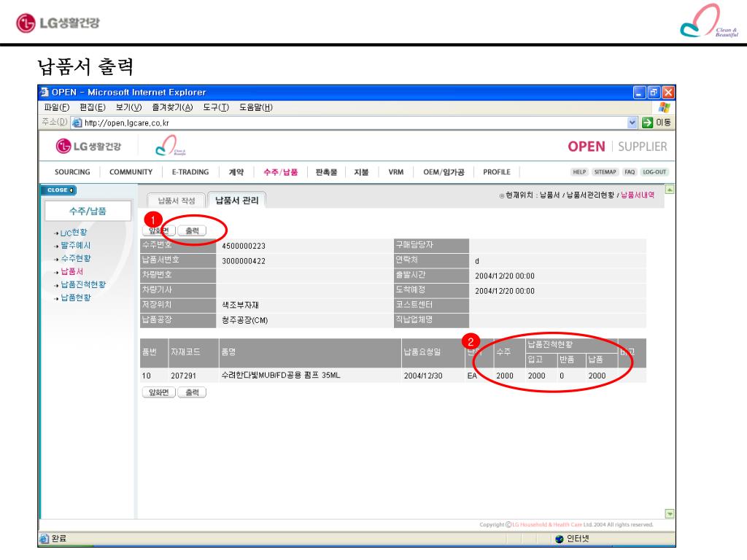747x560 pixels.
Task: Click the LG생활건강 logo in page header
Action: click(x=88, y=146)
